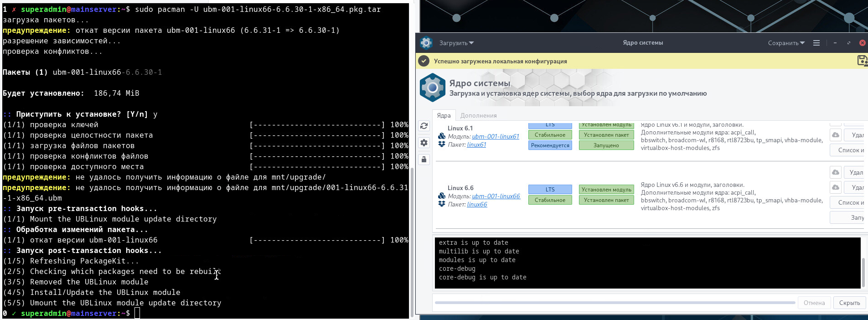Viewport: 868px width, 320px height.
Task: Click the checkmark icon in the yellow banner
Action: click(x=424, y=61)
